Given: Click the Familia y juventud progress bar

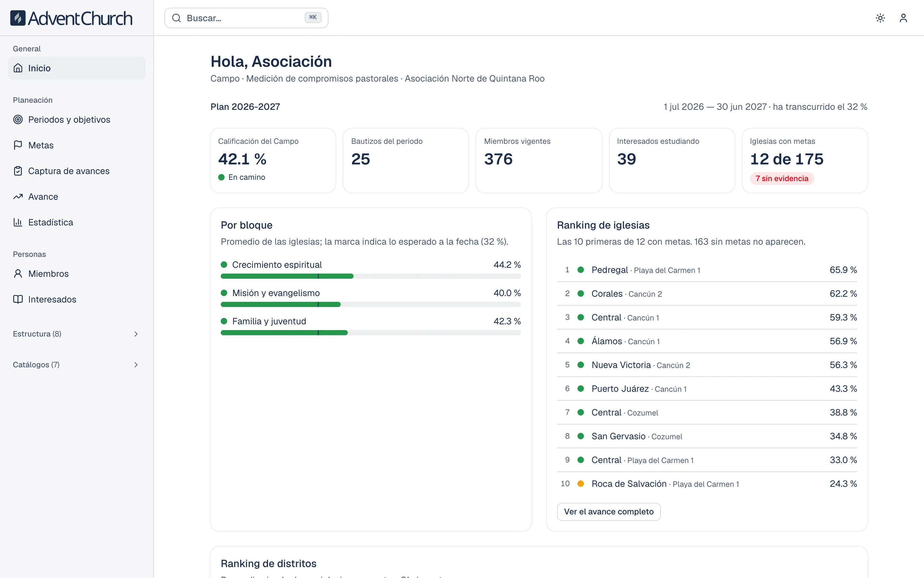Looking at the screenshot, I should (x=370, y=333).
